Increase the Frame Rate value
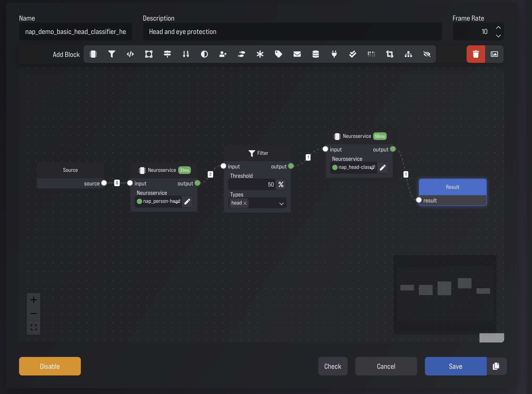 (x=499, y=28)
